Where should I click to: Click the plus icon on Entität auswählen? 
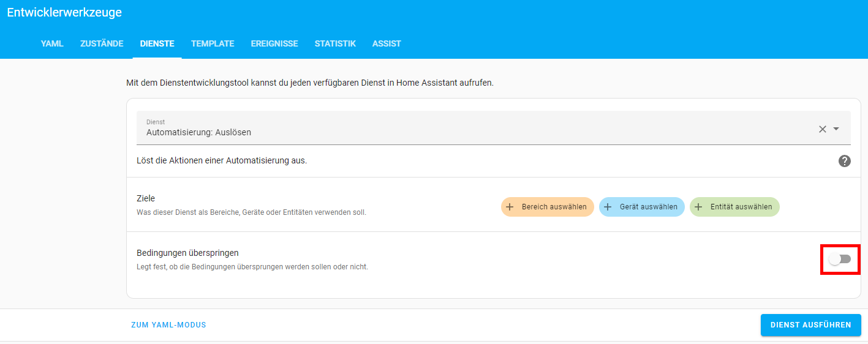coord(698,207)
